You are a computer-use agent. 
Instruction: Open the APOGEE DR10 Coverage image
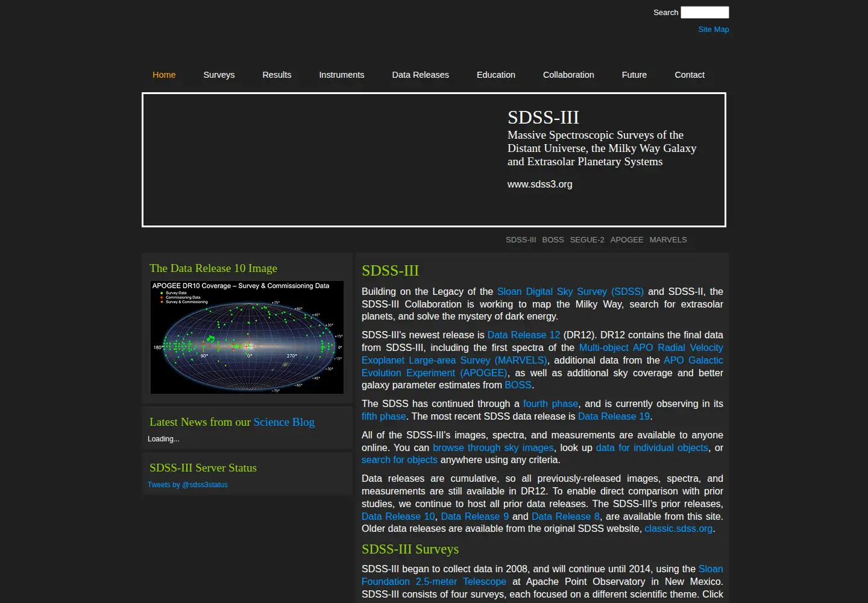[x=247, y=337]
